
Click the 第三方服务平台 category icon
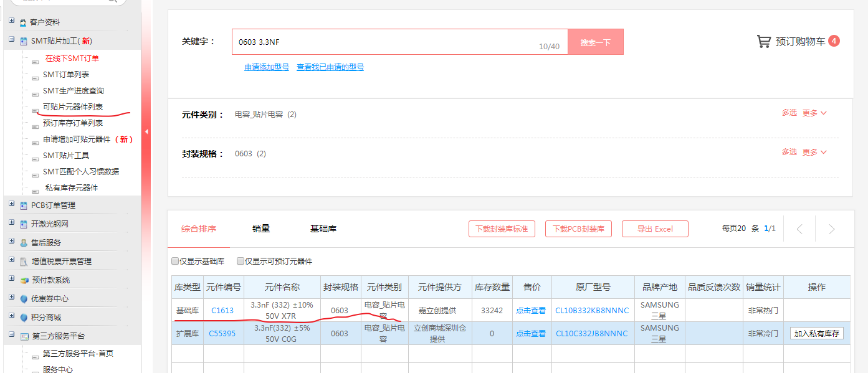click(x=23, y=336)
